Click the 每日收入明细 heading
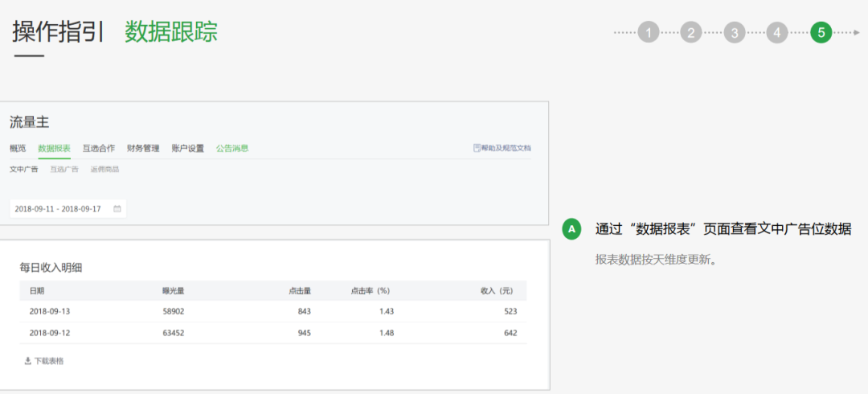The image size is (868, 394). (x=51, y=268)
